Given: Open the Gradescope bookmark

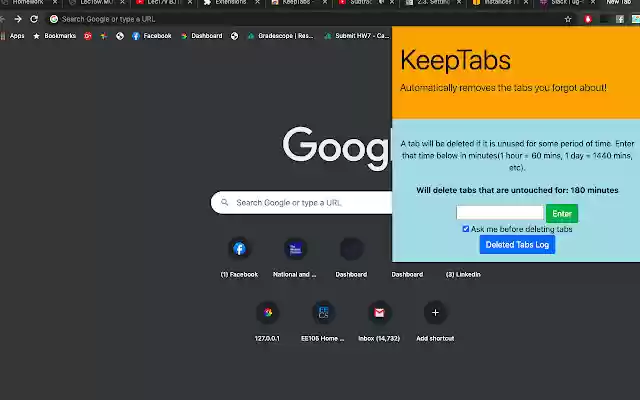Looking at the screenshot, I should [280, 36].
